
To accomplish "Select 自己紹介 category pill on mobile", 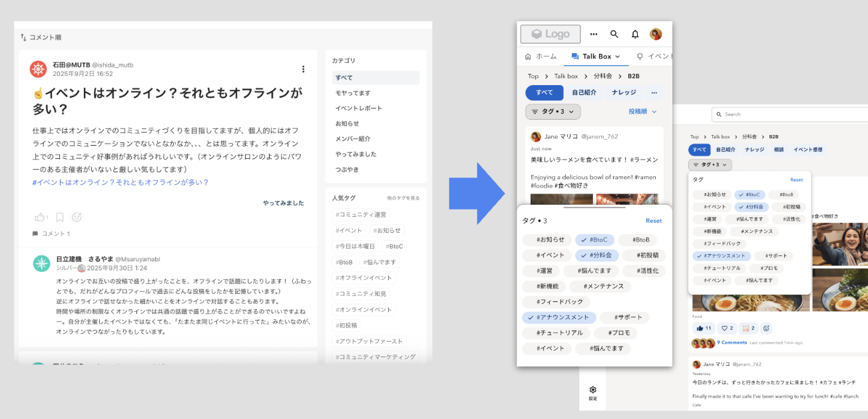I will click(x=584, y=92).
